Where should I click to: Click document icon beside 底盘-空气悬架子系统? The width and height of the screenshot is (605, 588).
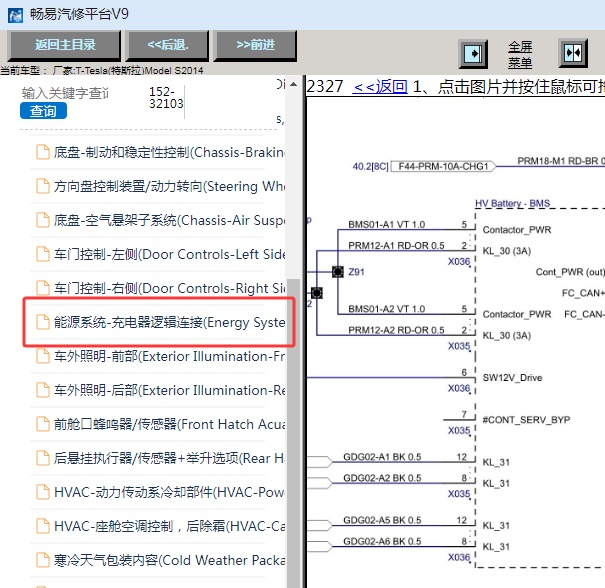click(x=43, y=220)
